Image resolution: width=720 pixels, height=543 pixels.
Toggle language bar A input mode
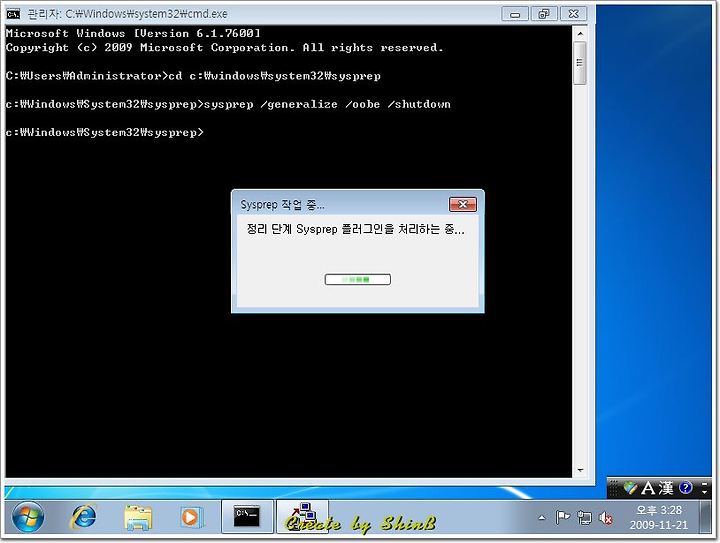click(648, 488)
